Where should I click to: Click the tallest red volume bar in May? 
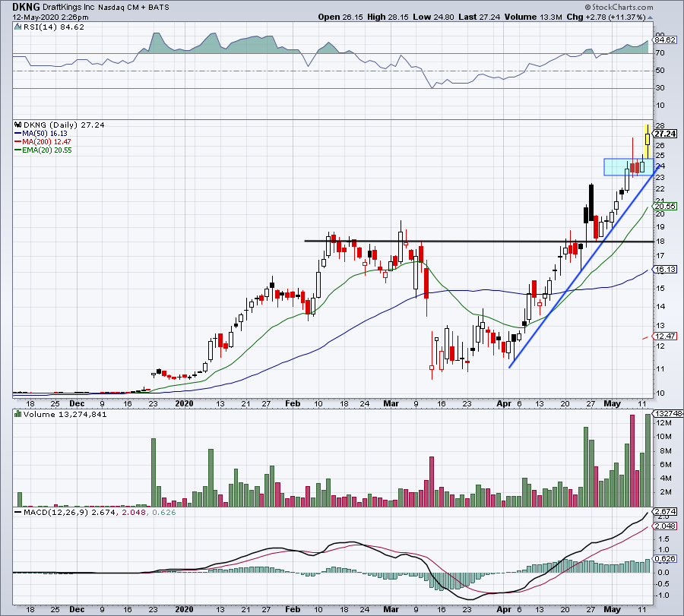click(x=632, y=461)
